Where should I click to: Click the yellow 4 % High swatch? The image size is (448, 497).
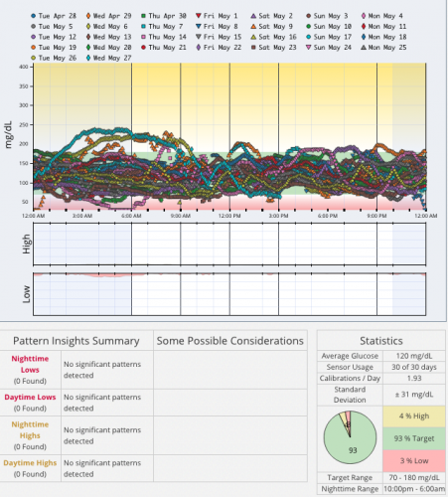click(x=414, y=416)
